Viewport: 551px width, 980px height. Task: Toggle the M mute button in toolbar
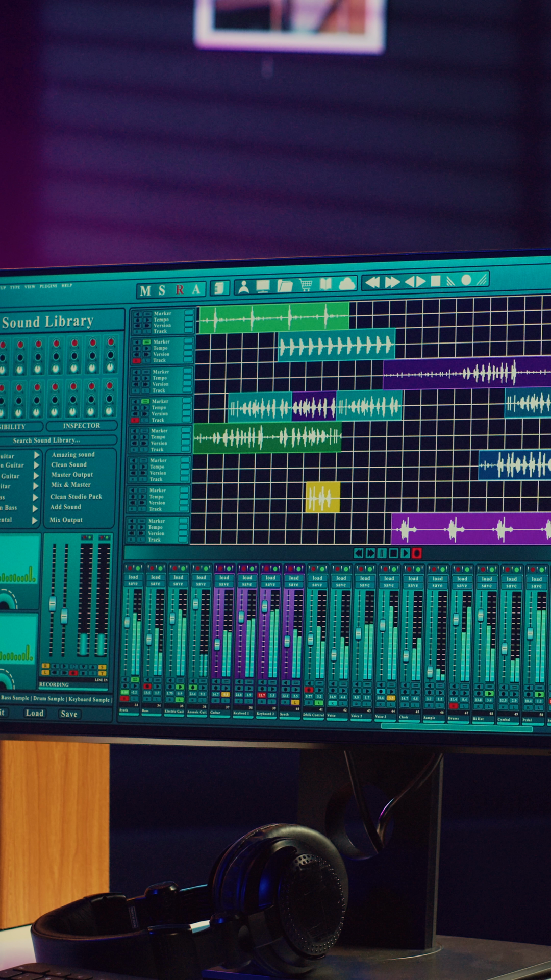point(145,291)
